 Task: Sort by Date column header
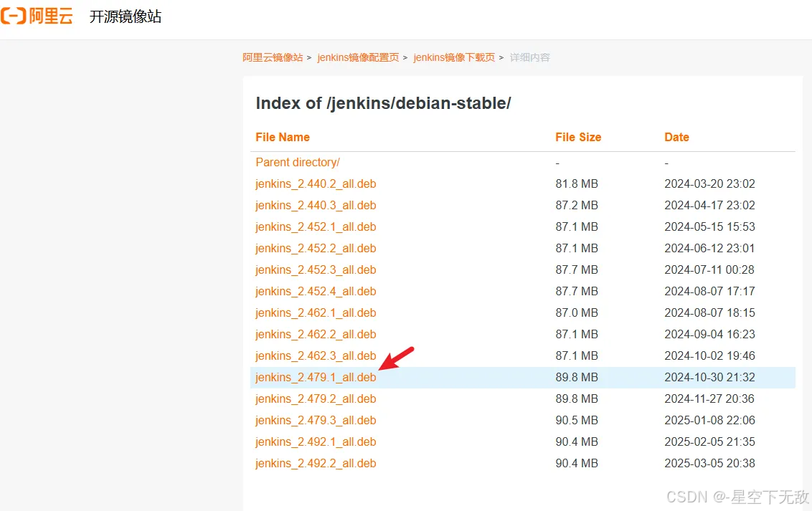(677, 137)
